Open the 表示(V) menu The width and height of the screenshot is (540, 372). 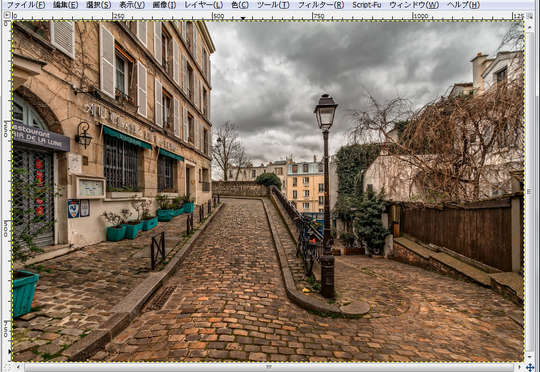point(132,5)
